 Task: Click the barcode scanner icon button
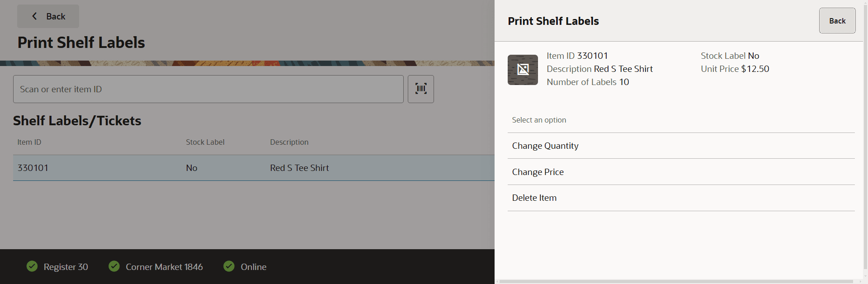(x=420, y=89)
